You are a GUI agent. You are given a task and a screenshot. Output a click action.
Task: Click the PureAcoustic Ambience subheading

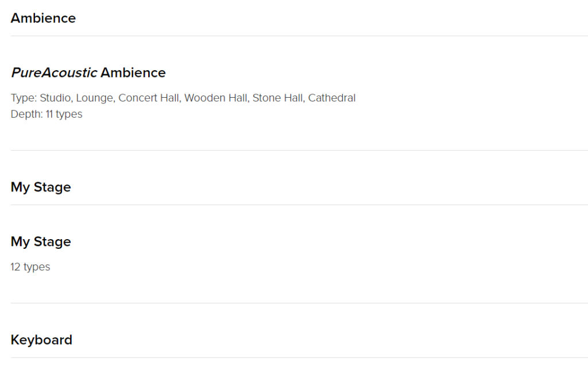(x=88, y=72)
